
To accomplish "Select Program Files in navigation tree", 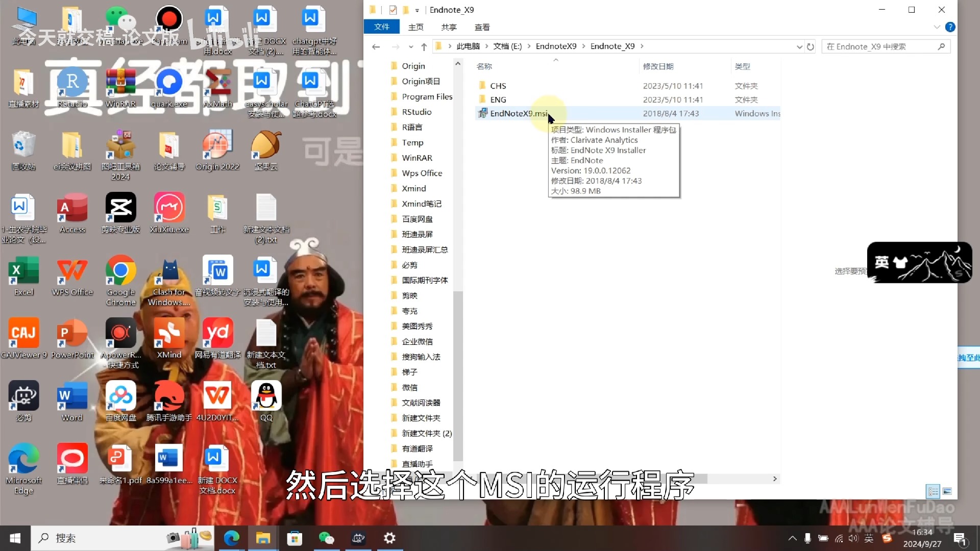I will pyautogui.click(x=427, y=96).
